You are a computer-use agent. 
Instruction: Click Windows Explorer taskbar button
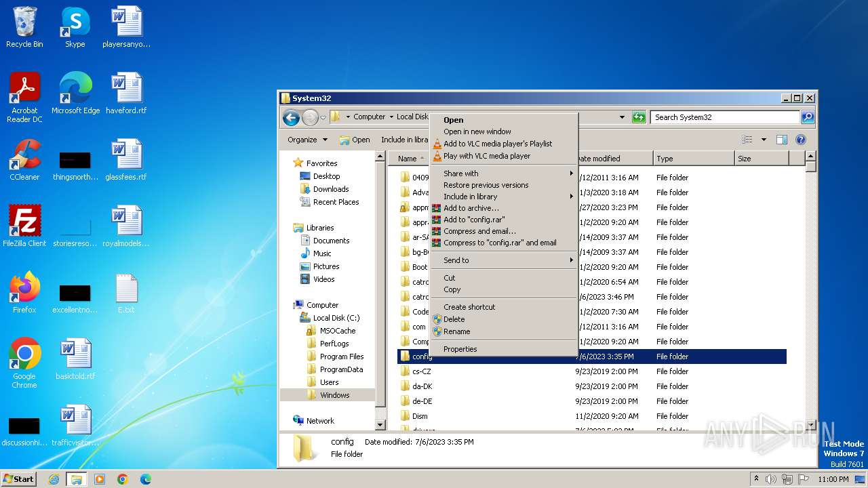coord(76,479)
